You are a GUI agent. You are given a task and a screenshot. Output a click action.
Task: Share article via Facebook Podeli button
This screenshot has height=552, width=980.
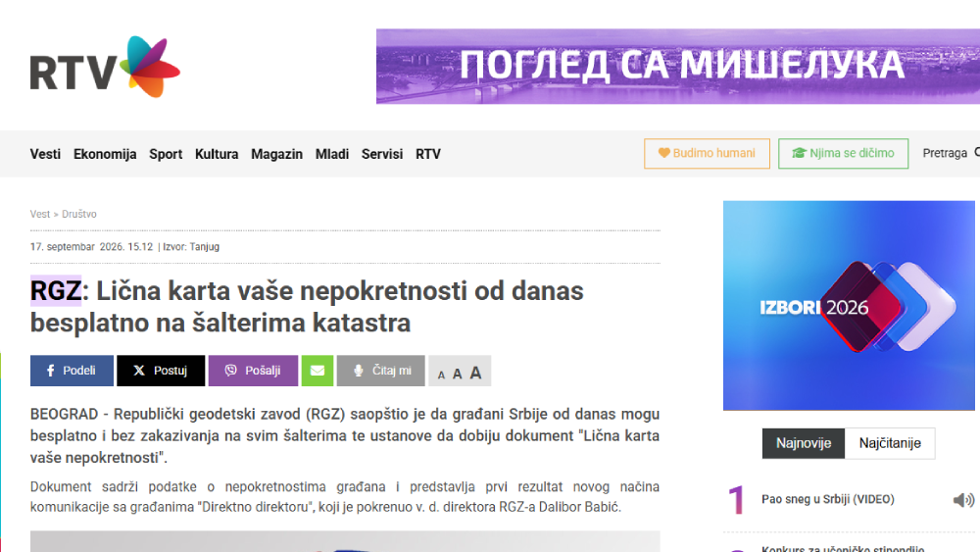tap(72, 371)
